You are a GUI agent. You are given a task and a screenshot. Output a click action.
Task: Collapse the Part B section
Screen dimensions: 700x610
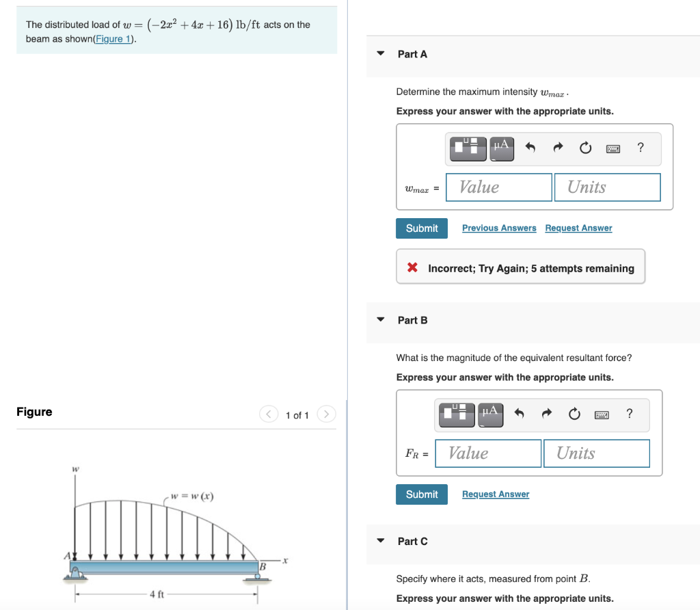(x=380, y=320)
